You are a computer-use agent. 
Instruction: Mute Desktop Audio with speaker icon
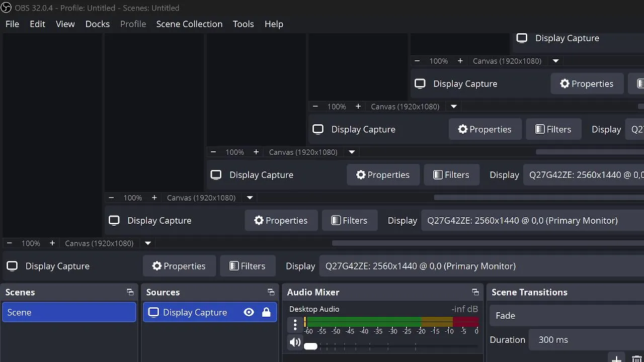point(295,343)
